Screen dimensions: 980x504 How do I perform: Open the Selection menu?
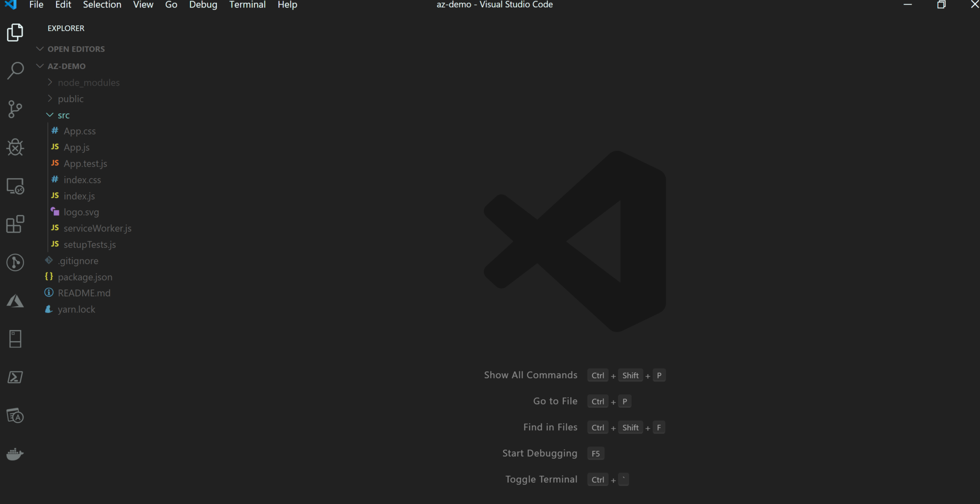(x=102, y=5)
